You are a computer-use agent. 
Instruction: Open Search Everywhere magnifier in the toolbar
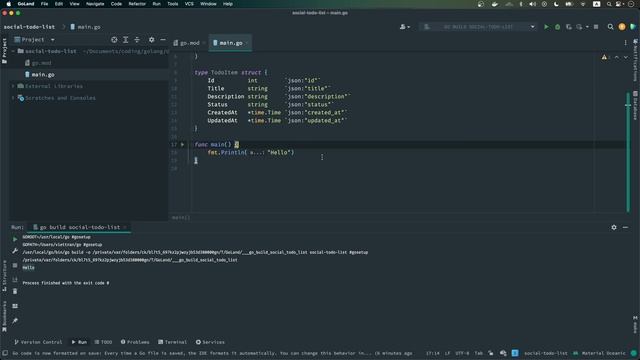tap(610, 27)
